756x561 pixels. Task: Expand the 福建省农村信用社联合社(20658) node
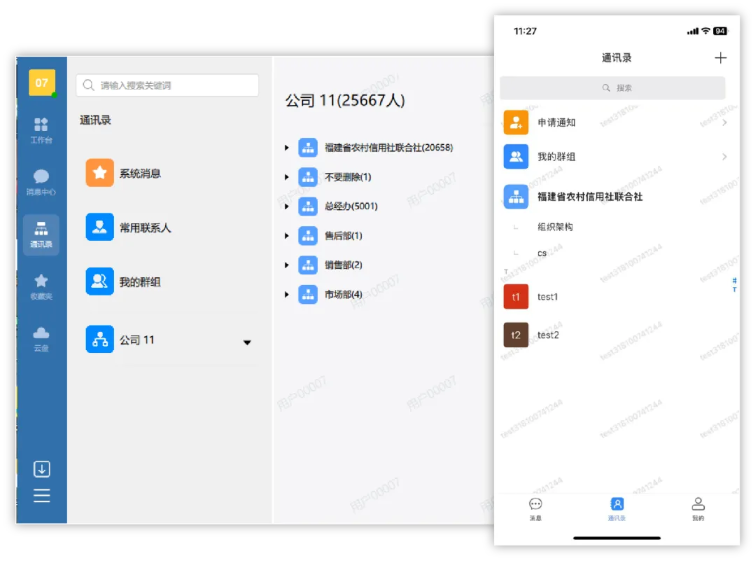click(286, 148)
